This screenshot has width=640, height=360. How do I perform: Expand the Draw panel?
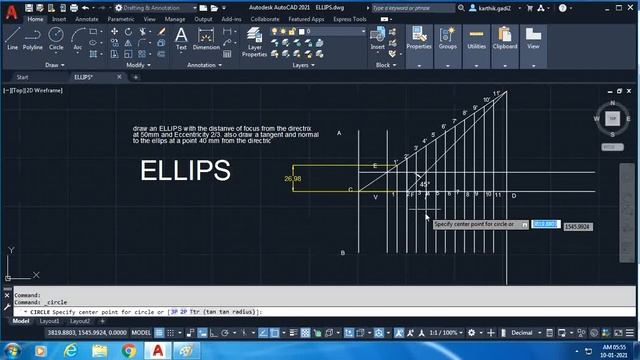pyautogui.click(x=55, y=65)
